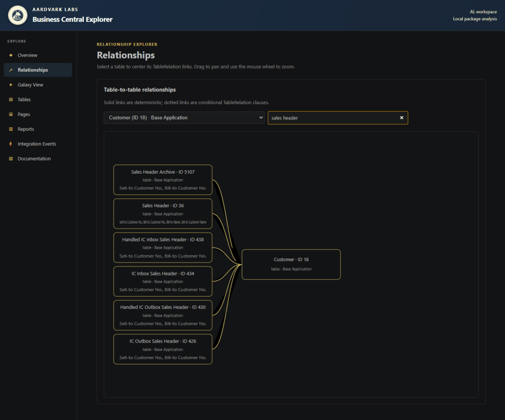505x420 pixels.
Task: Click the Relationships page heading
Action: (x=125, y=55)
